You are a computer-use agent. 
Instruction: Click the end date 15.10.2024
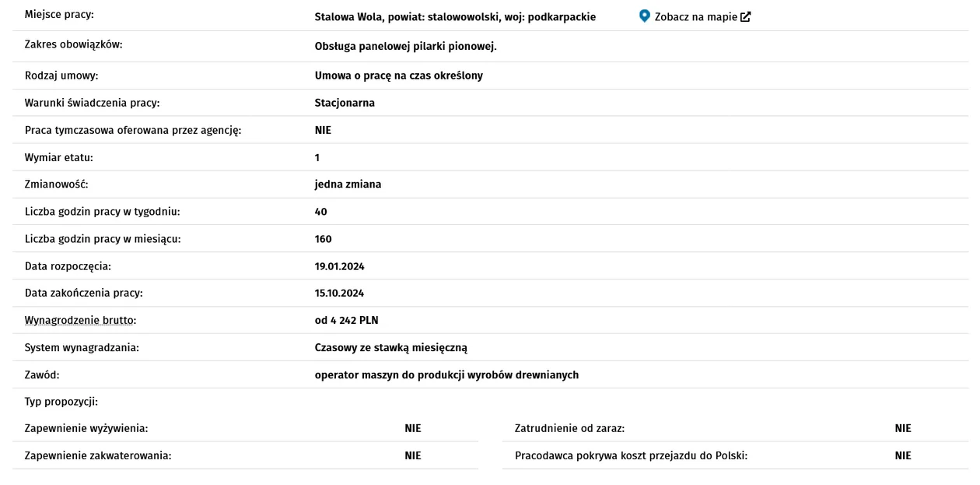point(339,293)
